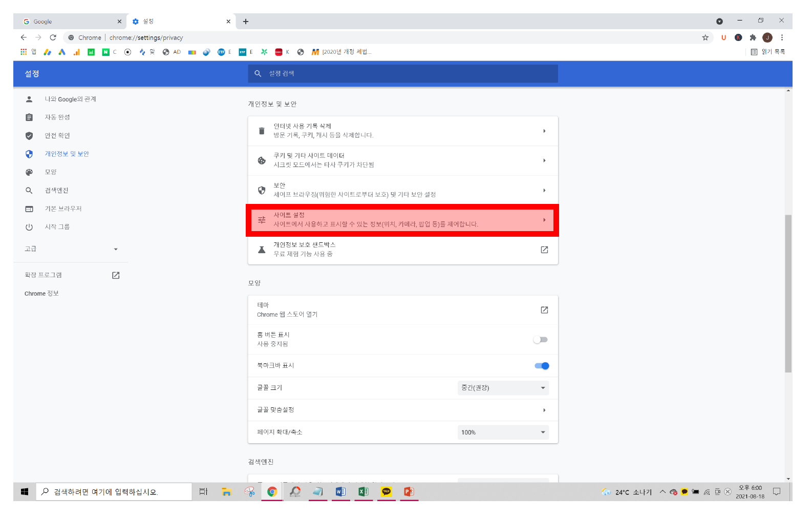Click the 설정 검색 search field
The width and height of the screenshot is (812, 517).
[403, 73]
